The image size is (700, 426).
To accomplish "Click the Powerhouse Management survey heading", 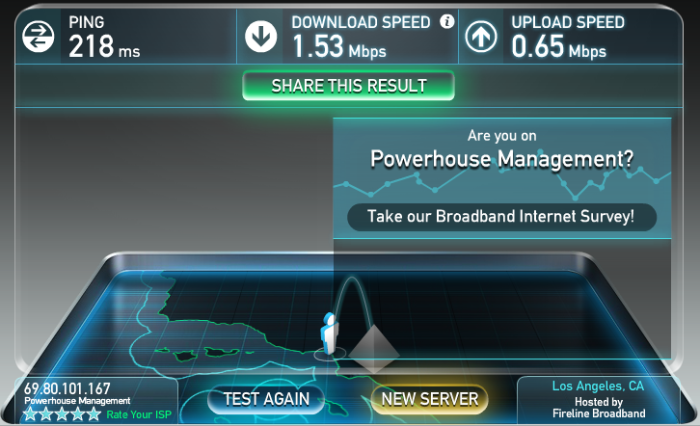I will tap(502, 159).
